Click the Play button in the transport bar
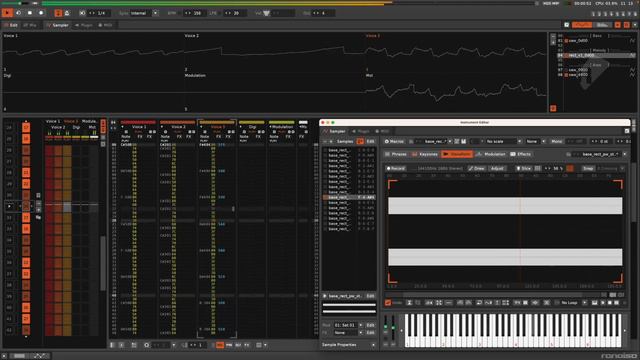The image size is (640, 360). tap(7, 13)
